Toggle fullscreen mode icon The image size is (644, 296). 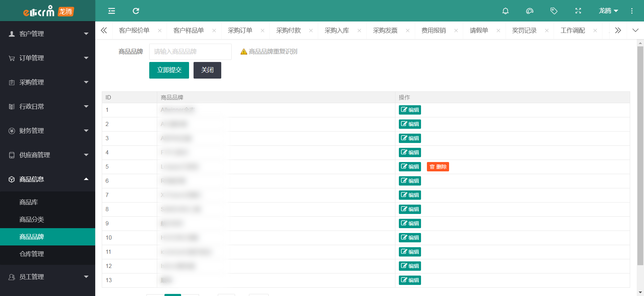click(x=578, y=11)
